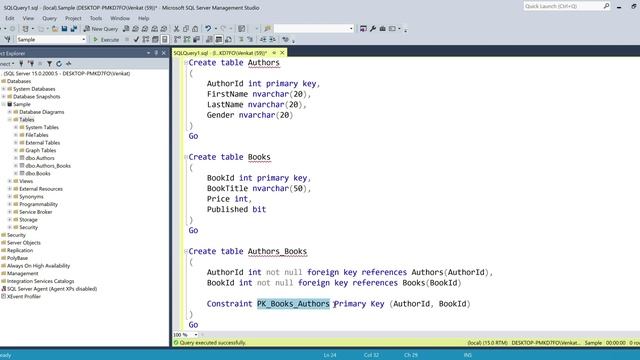Viewport: 640px width, 360px height.
Task: Click the Increase Indent icon
Action: point(272,40)
